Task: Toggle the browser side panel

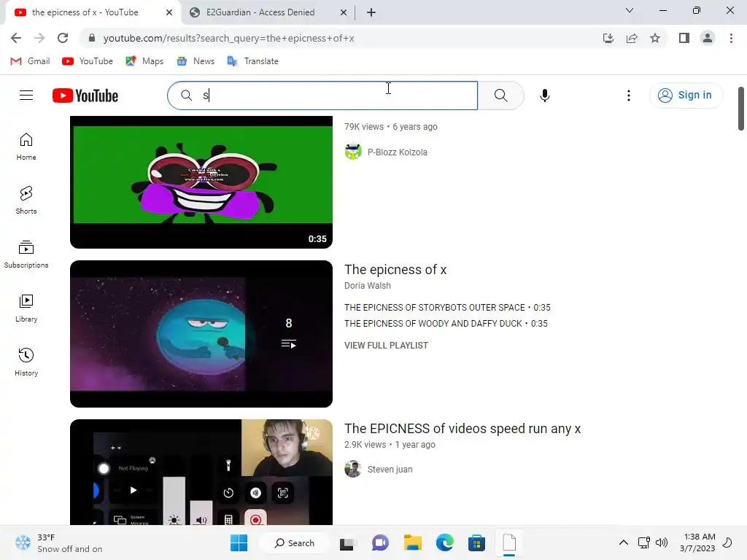Action: pyautogui.click(x=684, y=38)
